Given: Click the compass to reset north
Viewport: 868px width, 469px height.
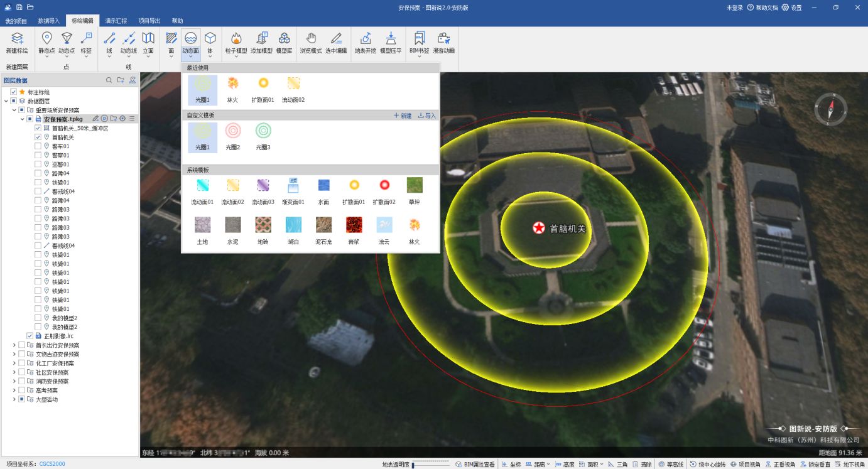Looking at the screenshot, I should (831, 109).
